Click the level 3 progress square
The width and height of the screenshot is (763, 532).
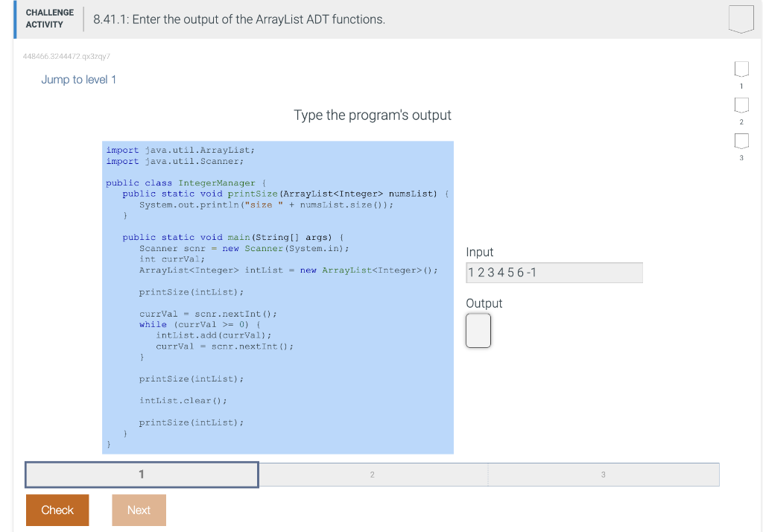tap(741, 140)
